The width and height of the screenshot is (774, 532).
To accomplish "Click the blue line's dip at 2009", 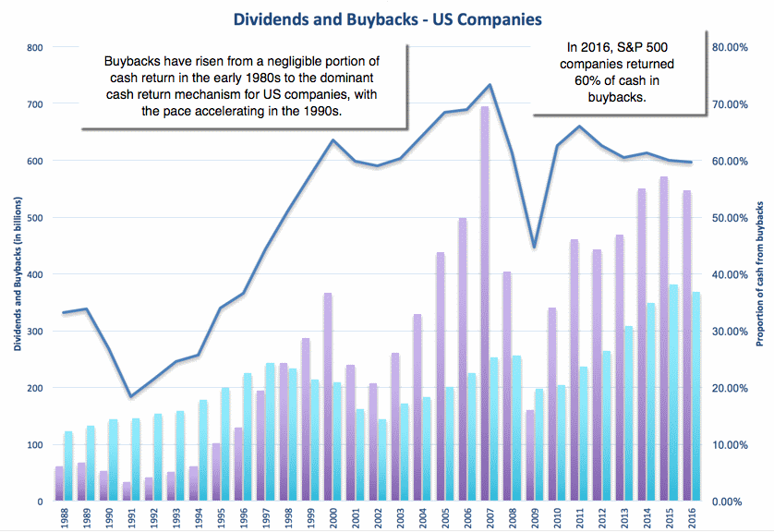I will [533, 248].
